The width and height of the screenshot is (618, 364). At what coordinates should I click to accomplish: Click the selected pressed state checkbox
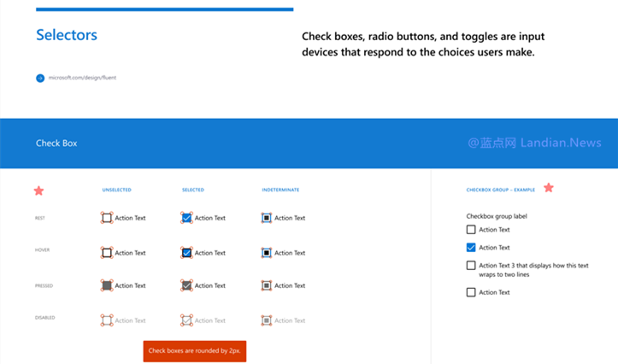pyautogui.click(x=186, y=285)
